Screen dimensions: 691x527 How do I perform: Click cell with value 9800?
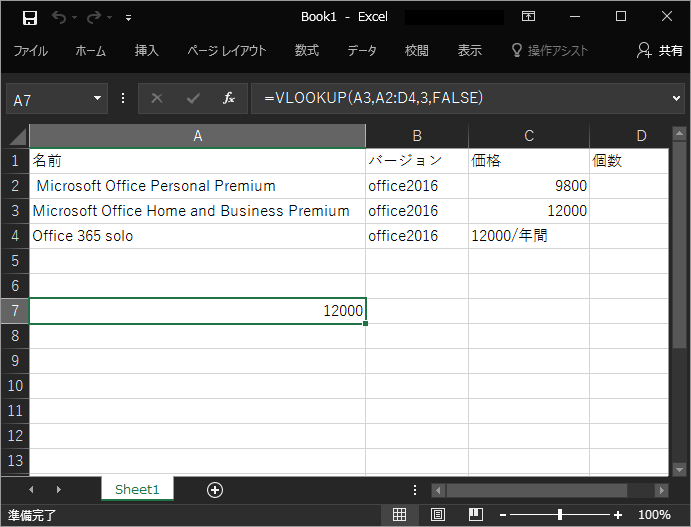click(529, 186)
